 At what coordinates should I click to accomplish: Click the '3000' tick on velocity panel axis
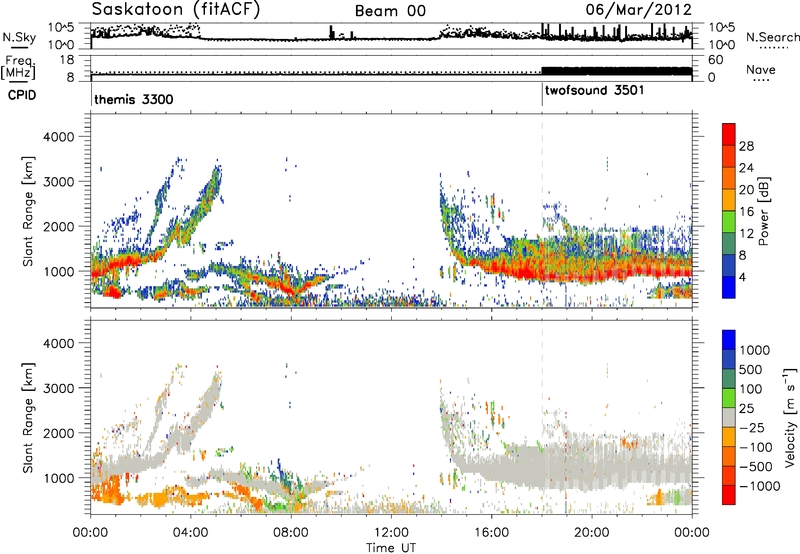(58, 388)
